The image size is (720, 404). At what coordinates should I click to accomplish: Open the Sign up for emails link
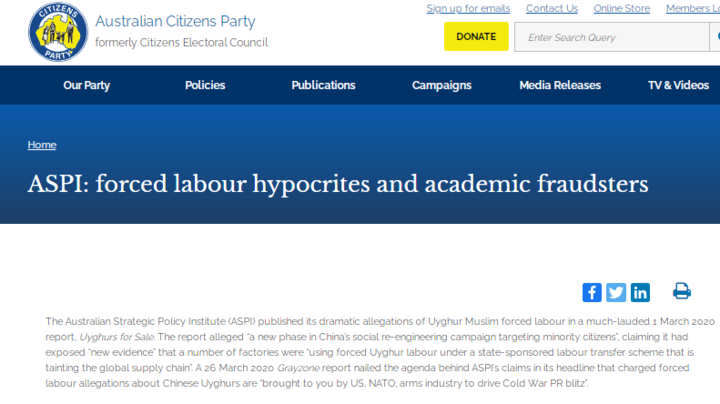(x=468, y=8)
